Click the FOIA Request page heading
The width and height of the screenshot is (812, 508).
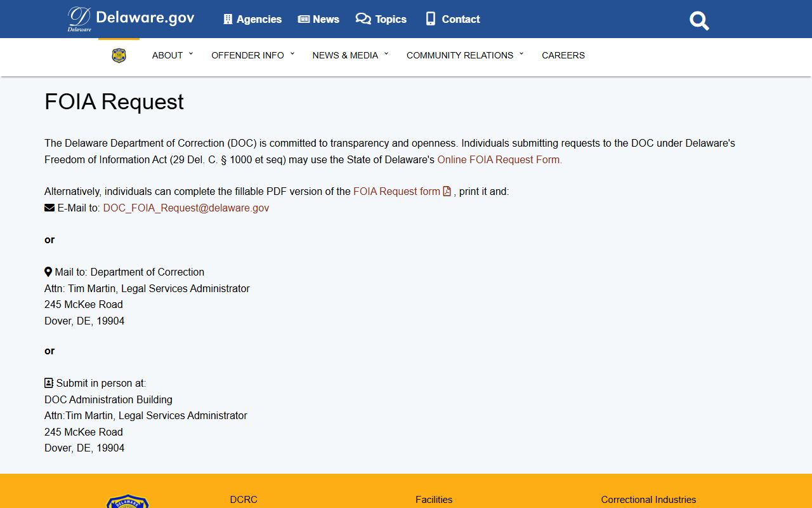pos(114,102)
